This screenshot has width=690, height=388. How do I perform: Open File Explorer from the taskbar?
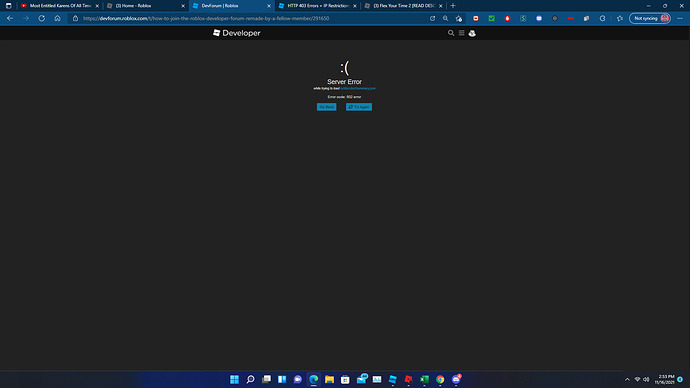point(330,379)
